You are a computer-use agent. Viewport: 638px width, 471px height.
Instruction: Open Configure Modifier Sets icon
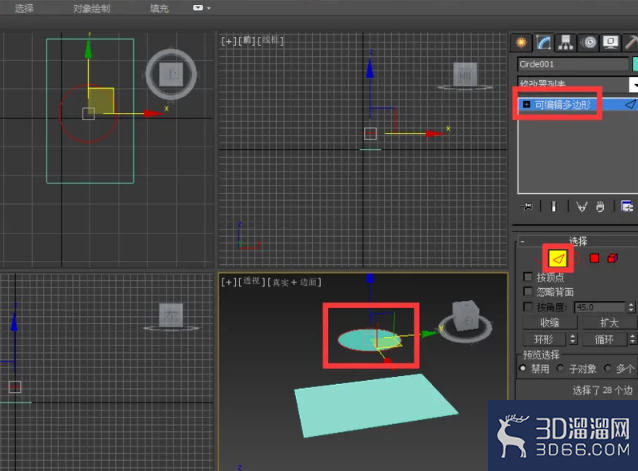pyautogui.click(x=627, y=206)
